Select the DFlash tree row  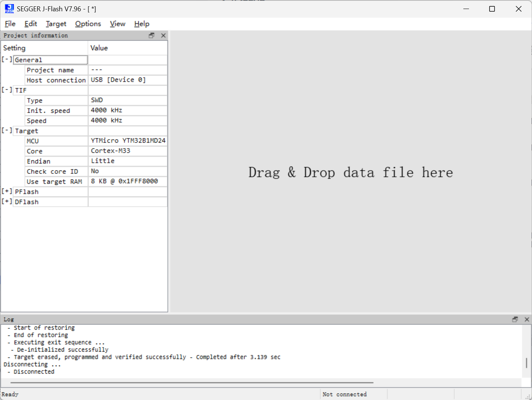[x=50, y=202]
